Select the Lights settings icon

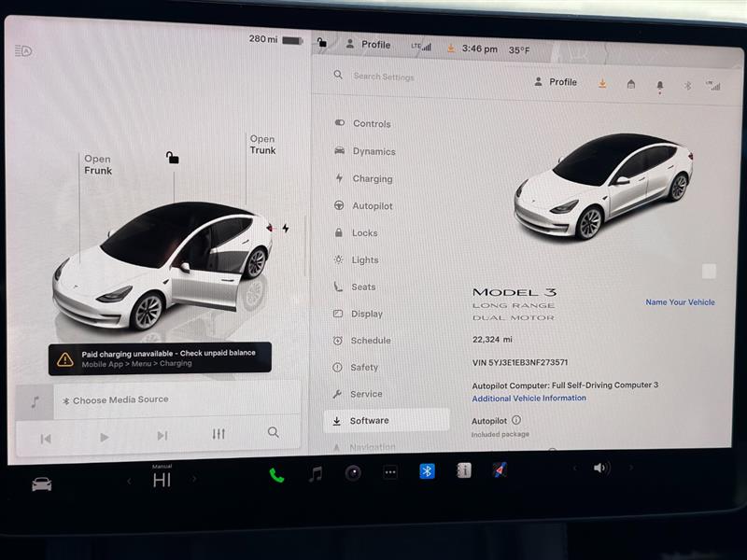click(x=339, y=259)
